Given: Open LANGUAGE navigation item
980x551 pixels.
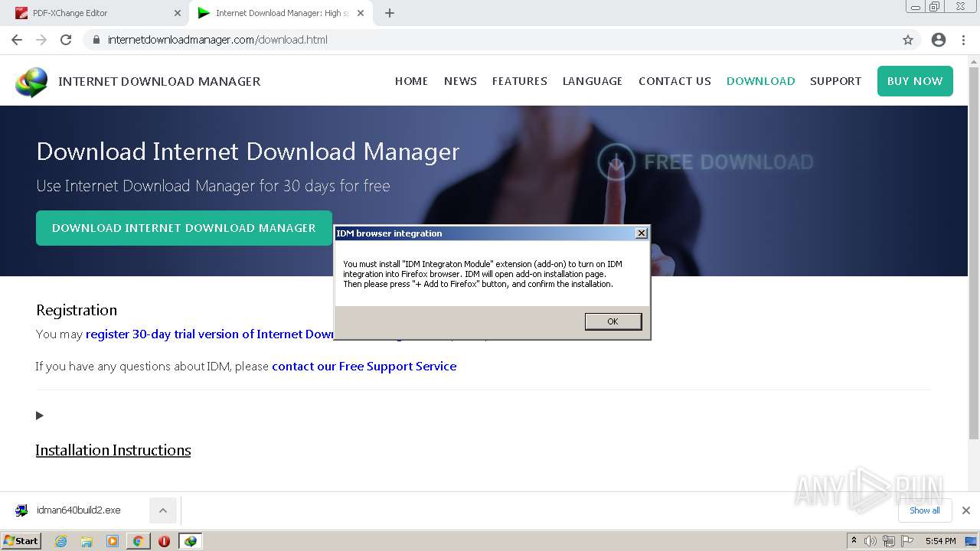Looking at the screenshot, I should (593, 81).
